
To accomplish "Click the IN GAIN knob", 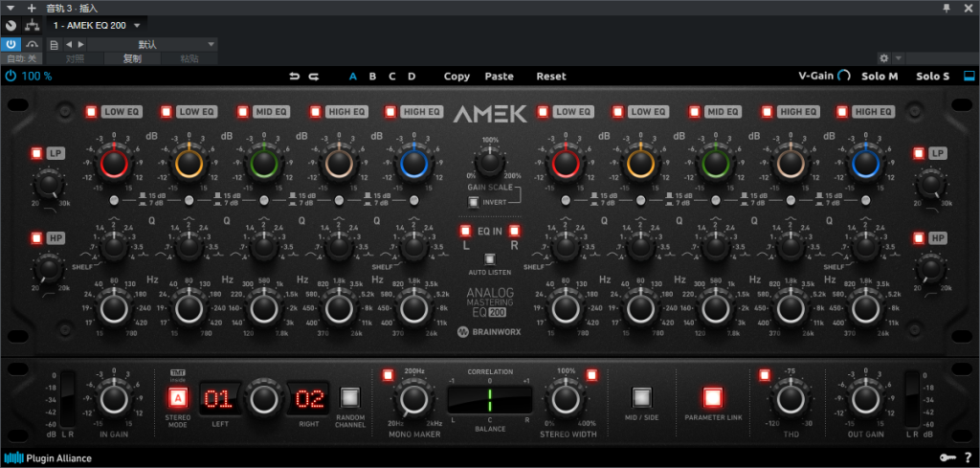I will pos(114,398).
